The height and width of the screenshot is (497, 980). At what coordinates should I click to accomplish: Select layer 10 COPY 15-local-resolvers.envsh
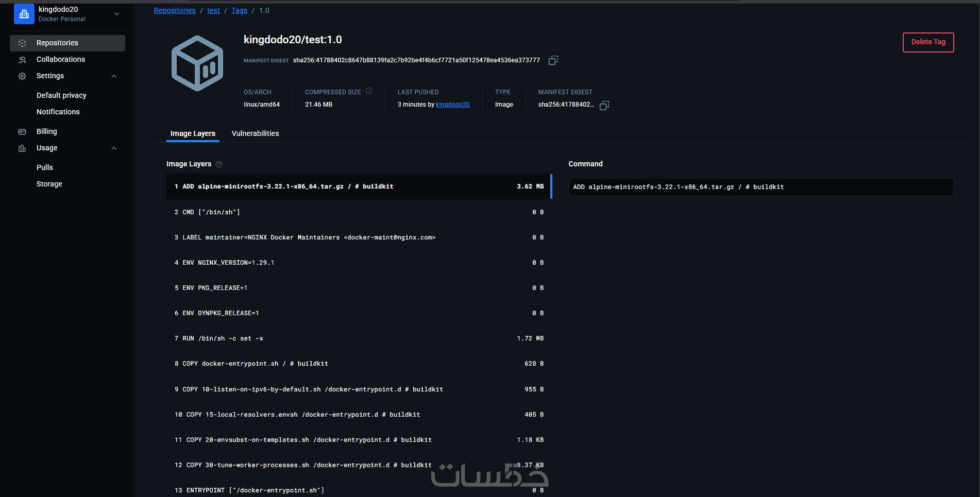coord(359,415)
